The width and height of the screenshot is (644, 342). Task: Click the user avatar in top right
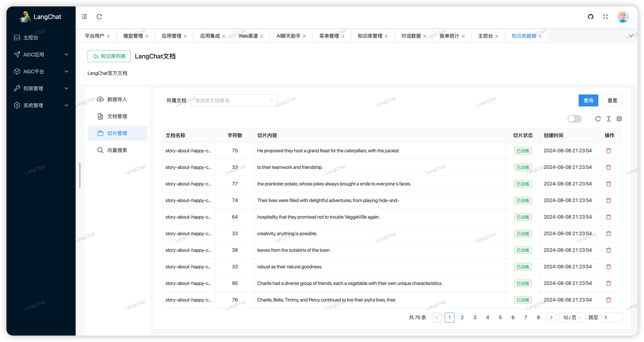pyautogui.click(x=622, y=17)
